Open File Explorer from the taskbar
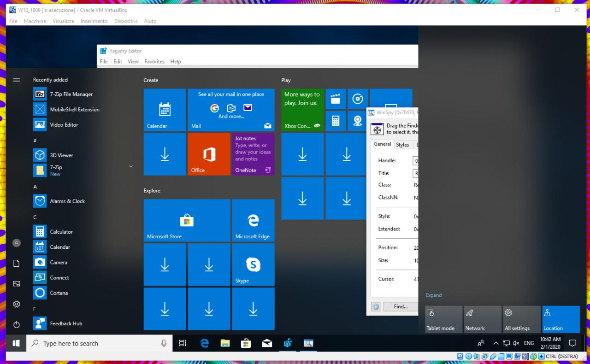This screenshot has height=364, width=590. 225,343
